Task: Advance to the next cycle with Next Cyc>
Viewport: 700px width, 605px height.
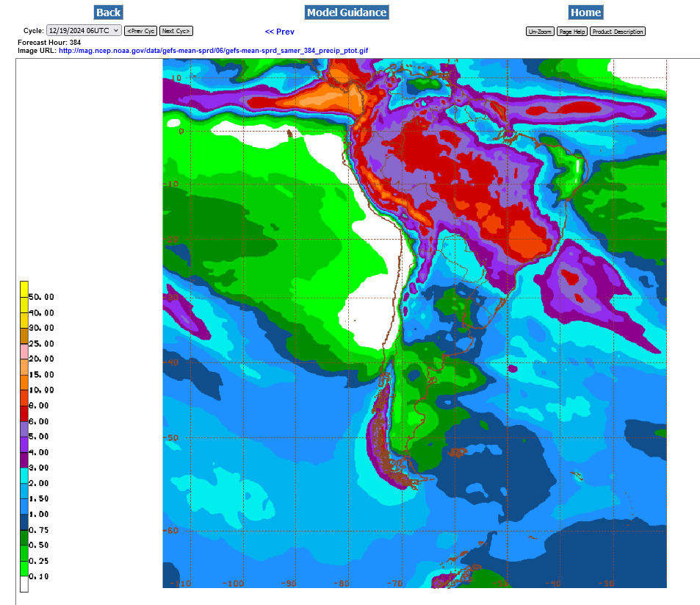Action: coord(176,31)
